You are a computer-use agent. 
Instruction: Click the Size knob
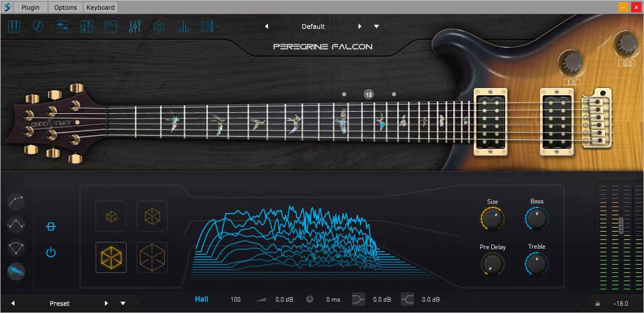click(x=493, y=219)
